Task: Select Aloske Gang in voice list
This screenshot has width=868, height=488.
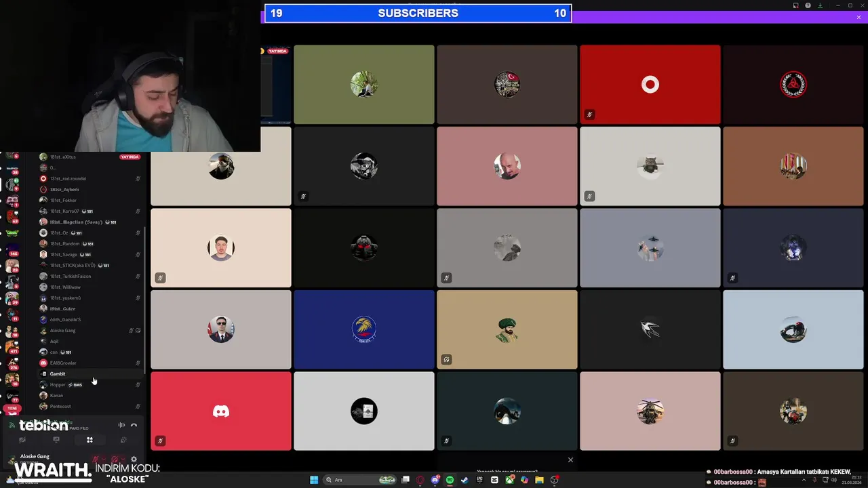Action: [90, 330]
